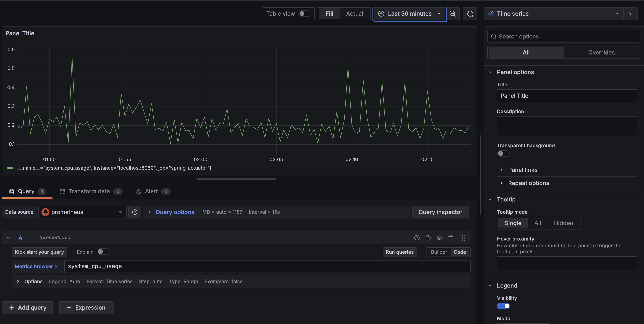
Task: Open the Metrics browser
Action: pos(36,267)
